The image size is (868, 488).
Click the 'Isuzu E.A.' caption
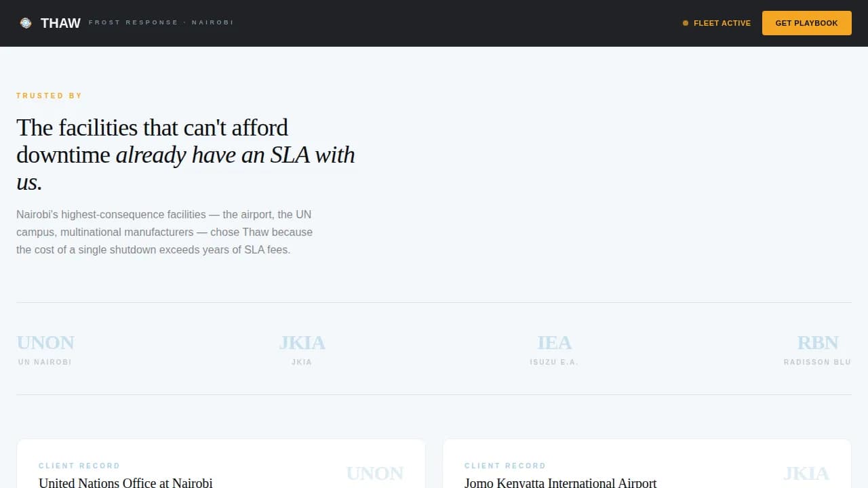[554, 362]
